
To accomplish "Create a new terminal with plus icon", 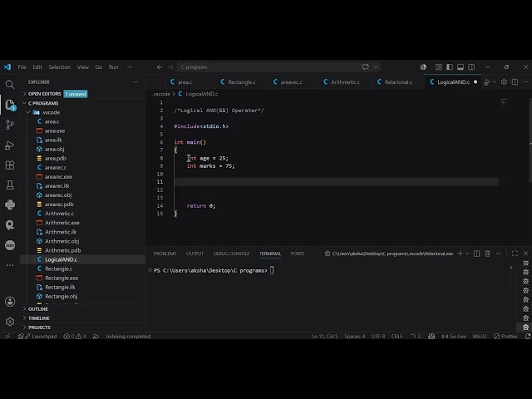I will pyautogui.click(x=460, y=254).
